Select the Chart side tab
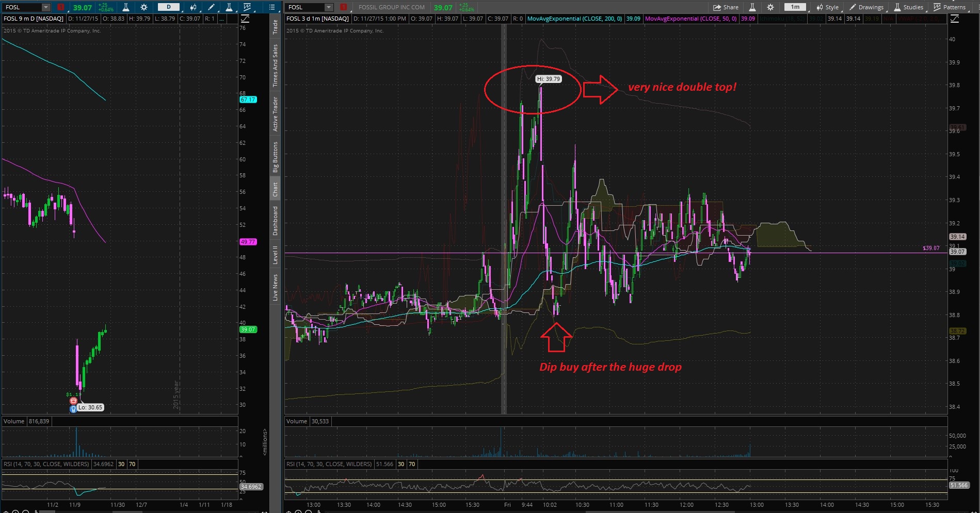Screen dimensions: 980x513 pos(275,189)
